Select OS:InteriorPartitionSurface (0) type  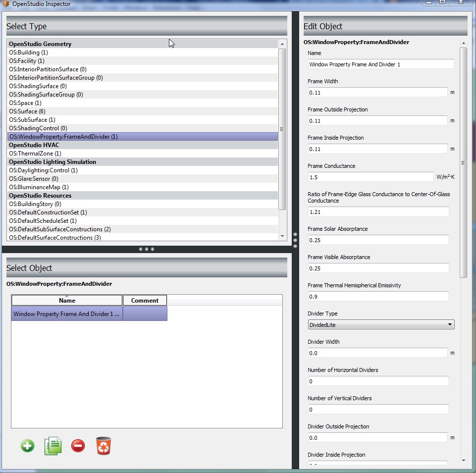point(142,69)
